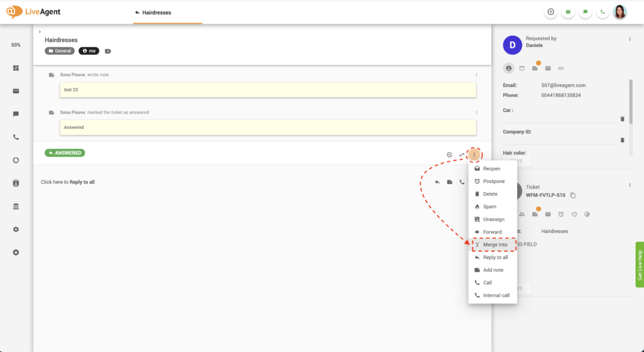Viewport: 644px width, 352px height.
Task: Open Configuration gear in left sidebar
Action: [16, 229]
